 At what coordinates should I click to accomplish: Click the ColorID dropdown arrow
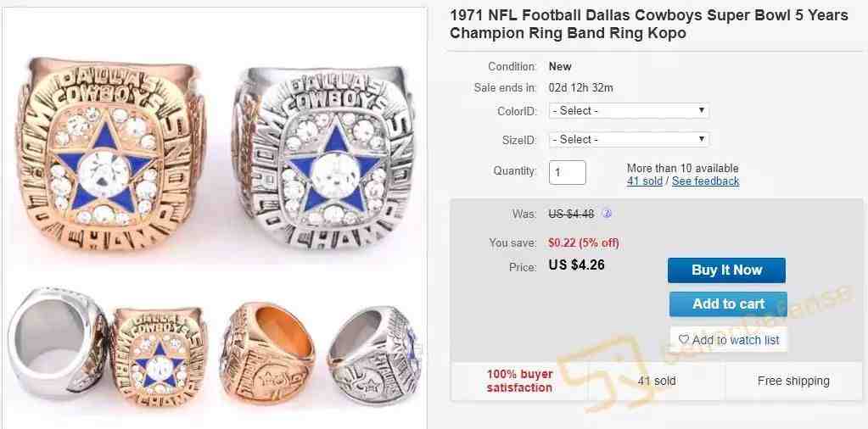point(702,110)
